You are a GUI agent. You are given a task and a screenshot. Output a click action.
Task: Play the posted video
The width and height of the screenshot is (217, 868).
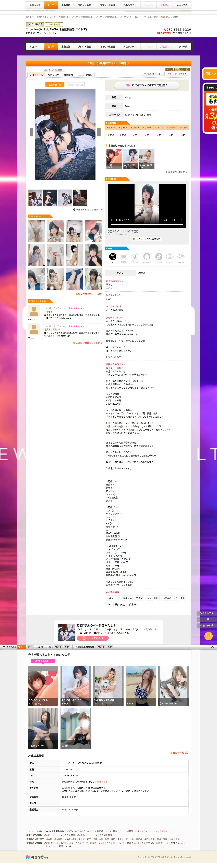pos(112,220)
